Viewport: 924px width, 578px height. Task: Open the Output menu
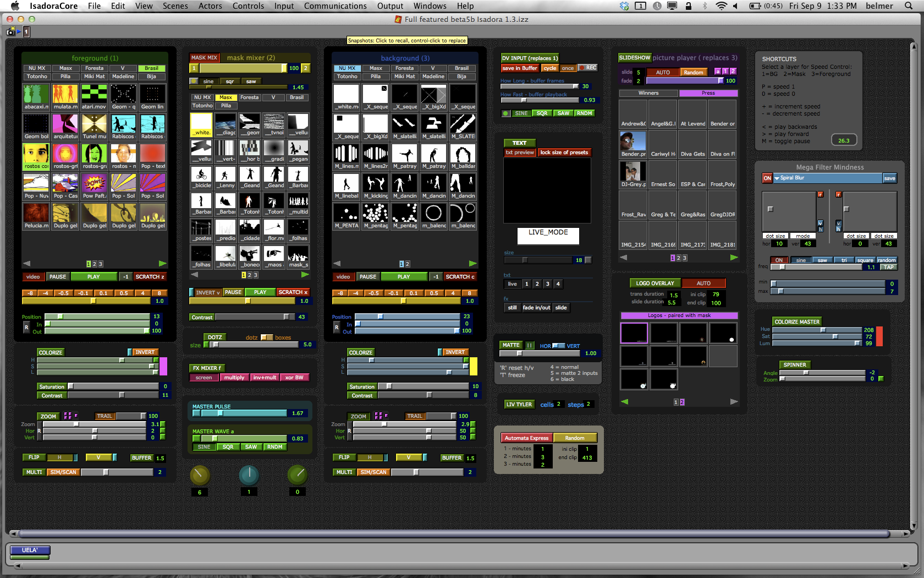(390, 6)
